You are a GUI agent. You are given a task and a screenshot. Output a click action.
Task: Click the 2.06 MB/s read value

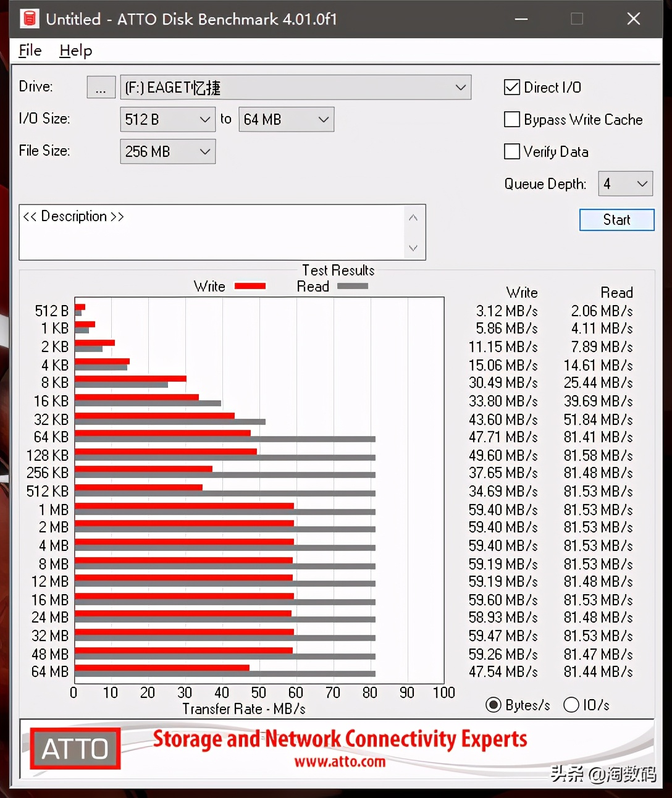[x=602, y=311]
